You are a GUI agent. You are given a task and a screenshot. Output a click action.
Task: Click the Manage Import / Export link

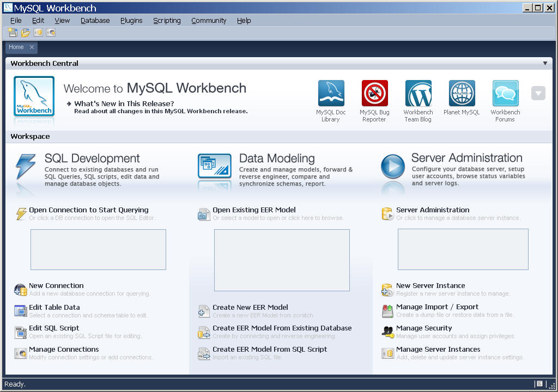(438, 307)
